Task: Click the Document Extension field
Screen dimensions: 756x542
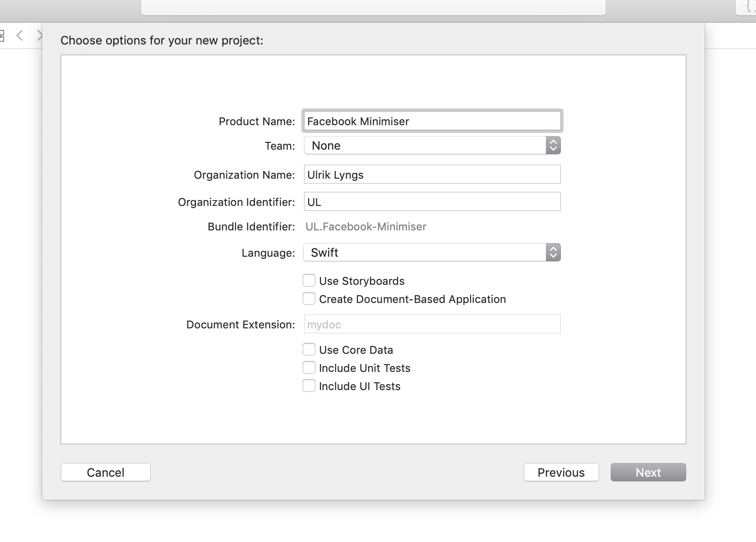Action: [x=432, y=324]
